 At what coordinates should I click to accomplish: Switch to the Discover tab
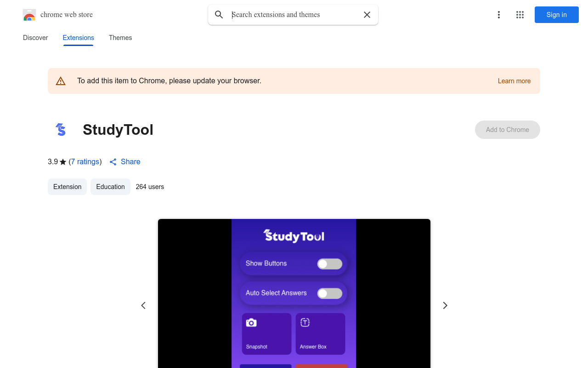pyautogui.click(x=35, y=38)
